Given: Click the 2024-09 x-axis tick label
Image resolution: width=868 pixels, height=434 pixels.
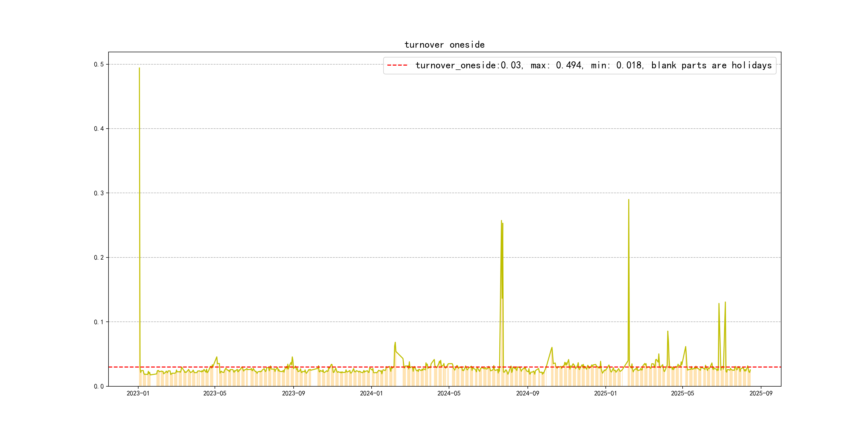Looking at the screenshot, I should (x=527, y=393).
